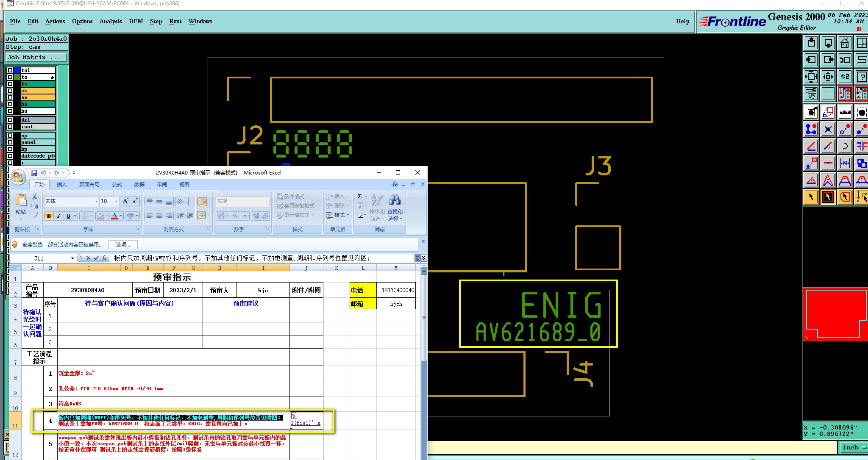
Task: Open the font name dropdown showing 宋体
Action: pyautogui.click(x=96, y=201)
